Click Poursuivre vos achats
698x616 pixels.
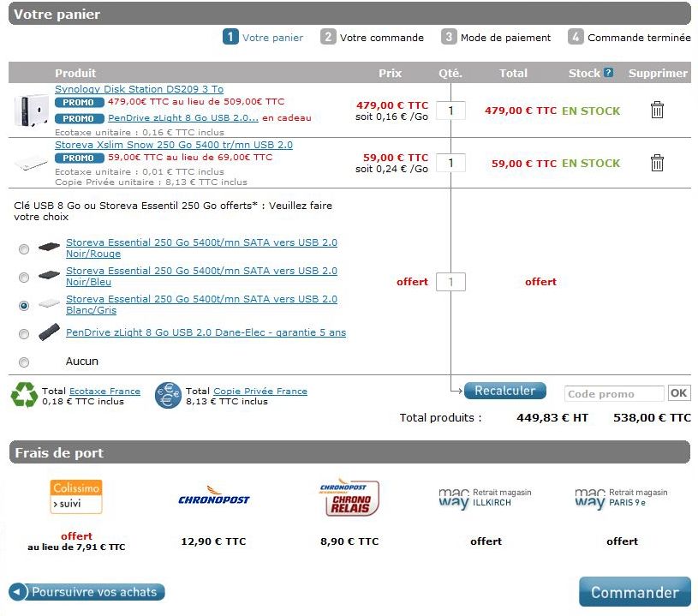tap(87, 592)
